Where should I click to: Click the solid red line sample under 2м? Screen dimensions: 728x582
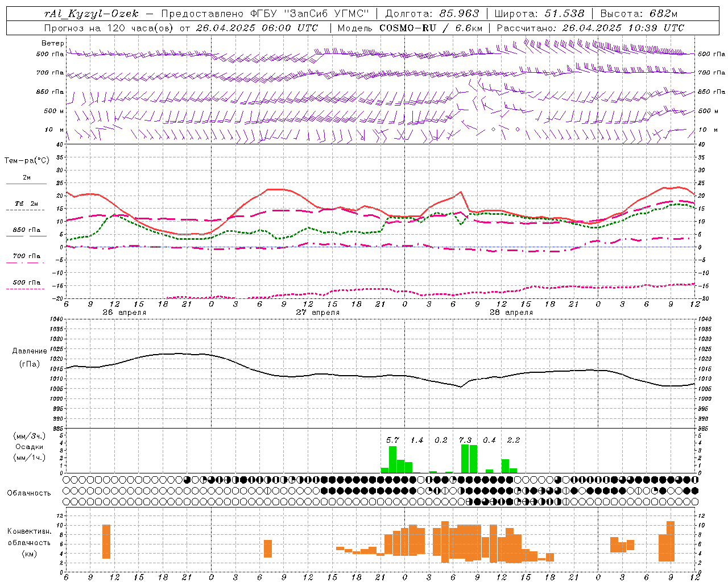click(x=26, y=184)
